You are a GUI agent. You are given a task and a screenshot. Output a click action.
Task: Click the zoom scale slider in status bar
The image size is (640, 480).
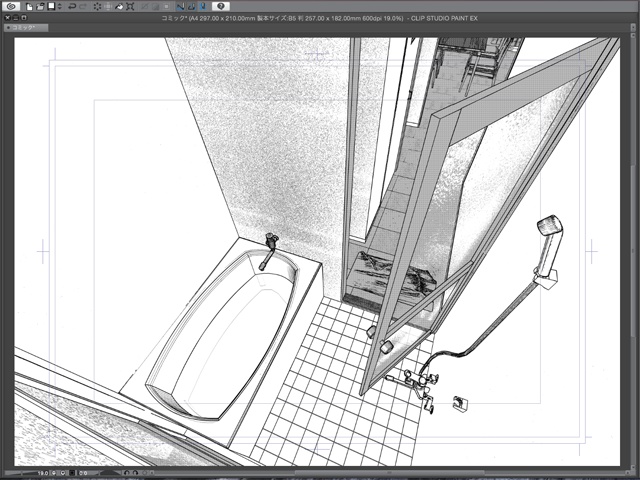[20, 473]
